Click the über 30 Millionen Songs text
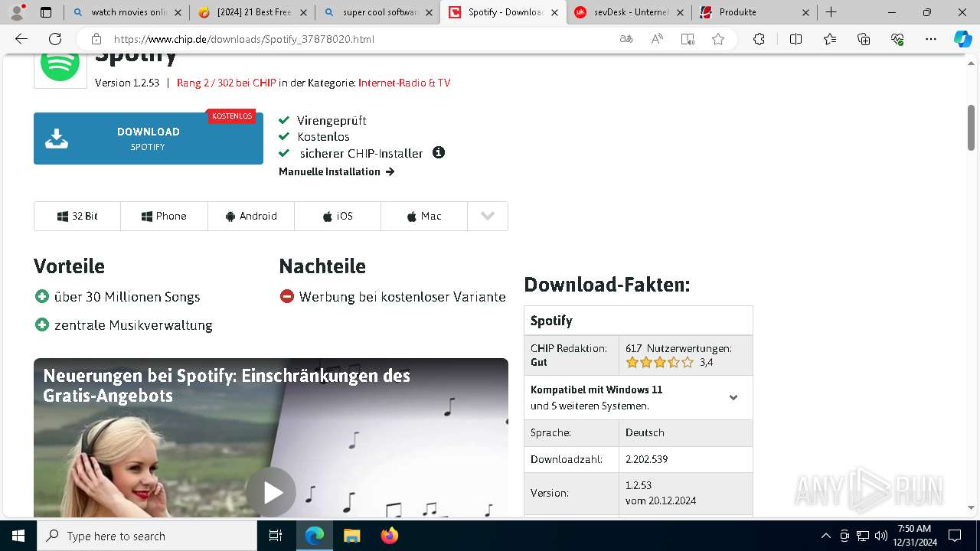980x551 pixels. (x=127, y=297)
